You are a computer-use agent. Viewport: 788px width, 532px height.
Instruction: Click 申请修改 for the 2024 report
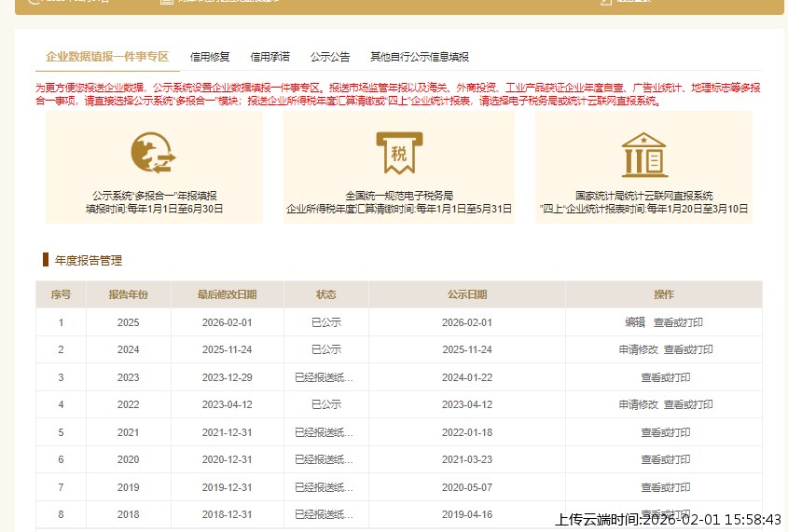click(638, 350)
